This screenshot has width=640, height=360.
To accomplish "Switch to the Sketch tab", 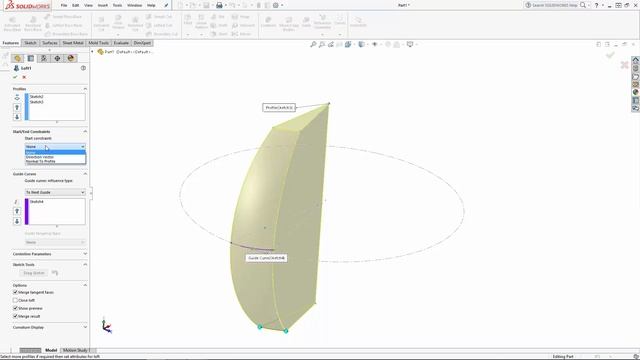I will (x=30, y=43).
